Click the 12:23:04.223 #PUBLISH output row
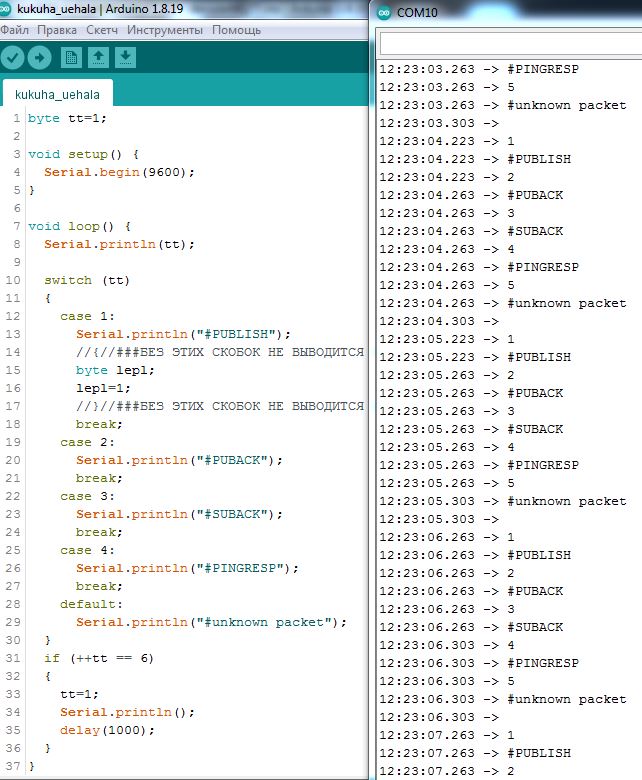 tap(475, 159)
